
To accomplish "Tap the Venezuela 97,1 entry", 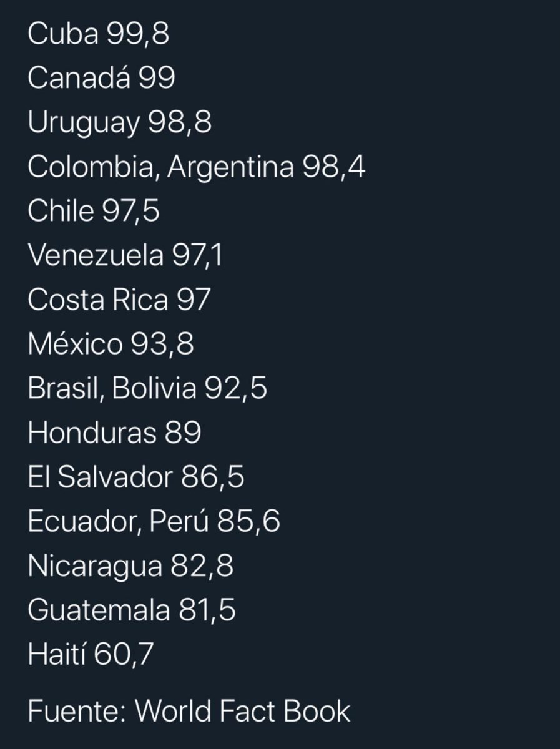I will pos(124,255).
